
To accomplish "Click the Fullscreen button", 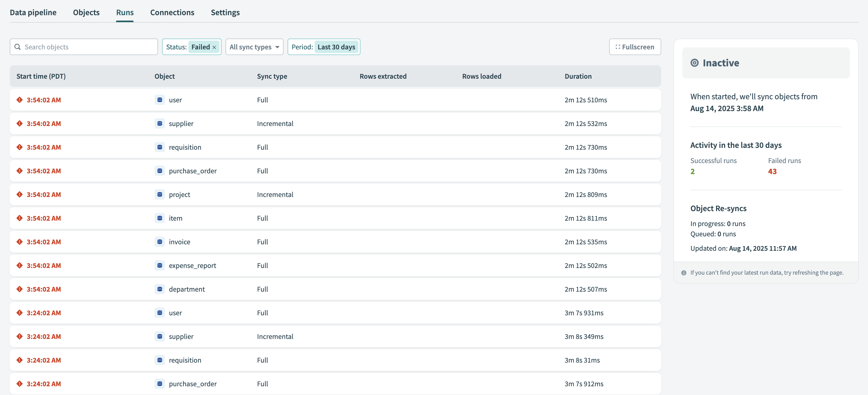I will (x=635, y=47).
